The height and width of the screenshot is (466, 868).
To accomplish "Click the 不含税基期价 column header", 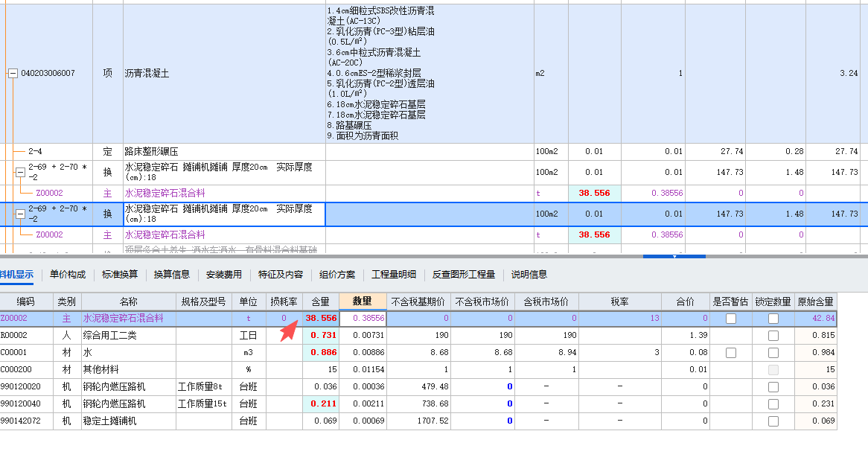I will 418,301.
